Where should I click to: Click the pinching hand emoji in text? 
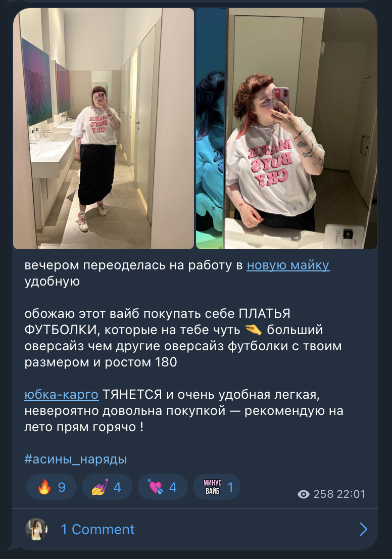coord(254,330)
